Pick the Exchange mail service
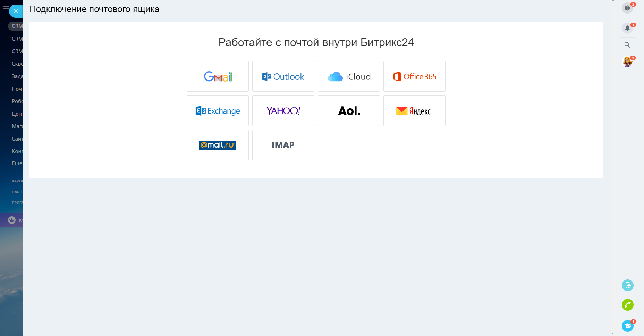 (218, 111)
